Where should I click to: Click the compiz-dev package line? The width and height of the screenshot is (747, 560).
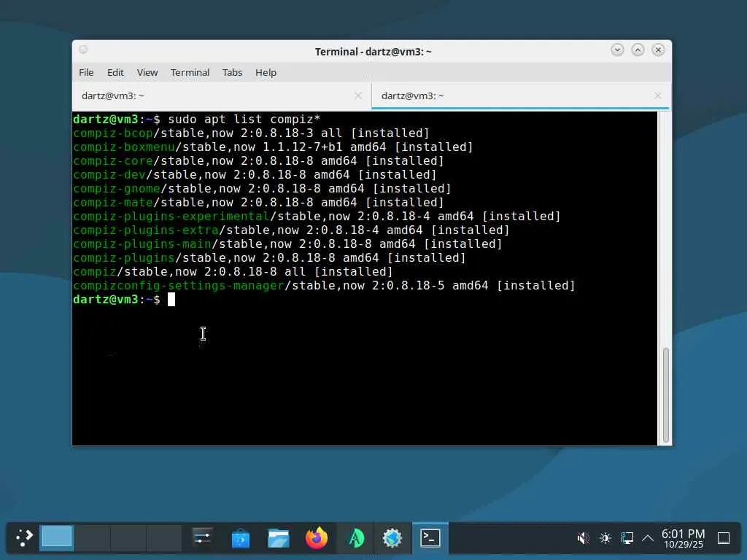click(255, 174)
